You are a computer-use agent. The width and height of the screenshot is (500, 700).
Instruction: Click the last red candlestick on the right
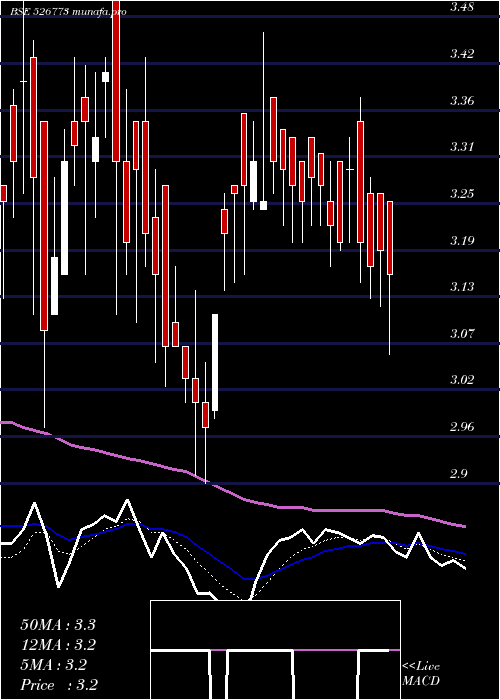[x=390, y=238]
